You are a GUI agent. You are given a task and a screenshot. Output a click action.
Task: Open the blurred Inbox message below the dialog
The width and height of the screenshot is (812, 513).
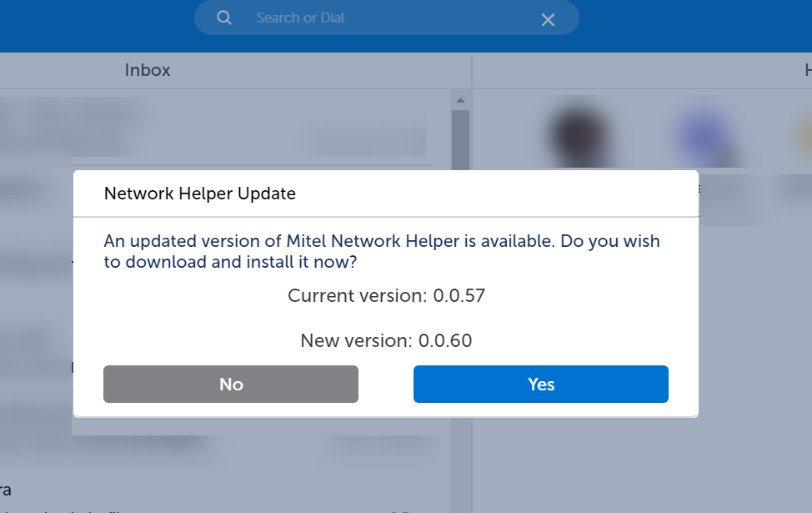[x=217, y=446]
